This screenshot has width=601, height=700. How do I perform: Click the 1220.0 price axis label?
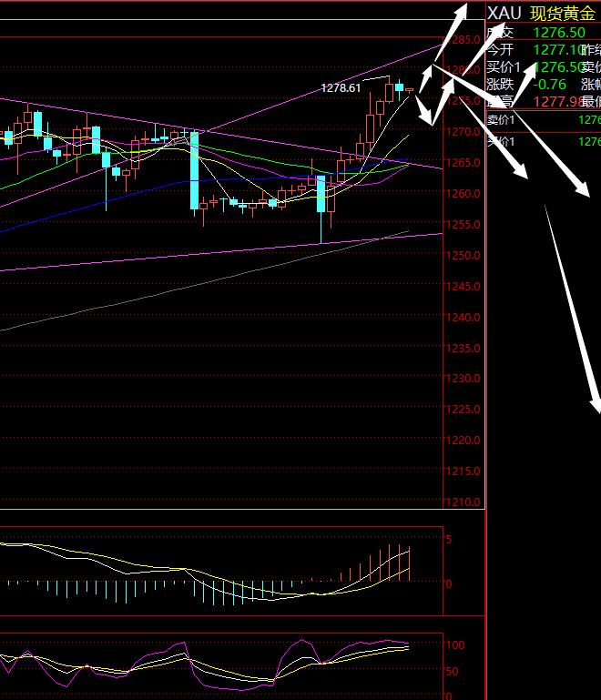(463, 441)
